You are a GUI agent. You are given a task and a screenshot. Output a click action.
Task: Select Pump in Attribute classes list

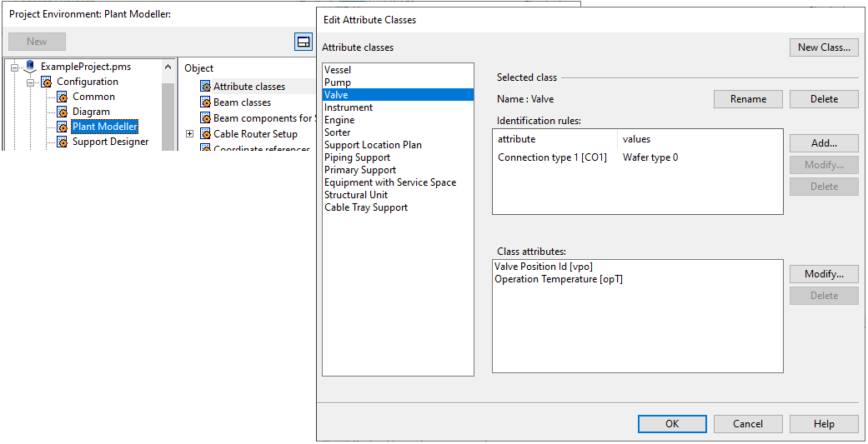338,82
